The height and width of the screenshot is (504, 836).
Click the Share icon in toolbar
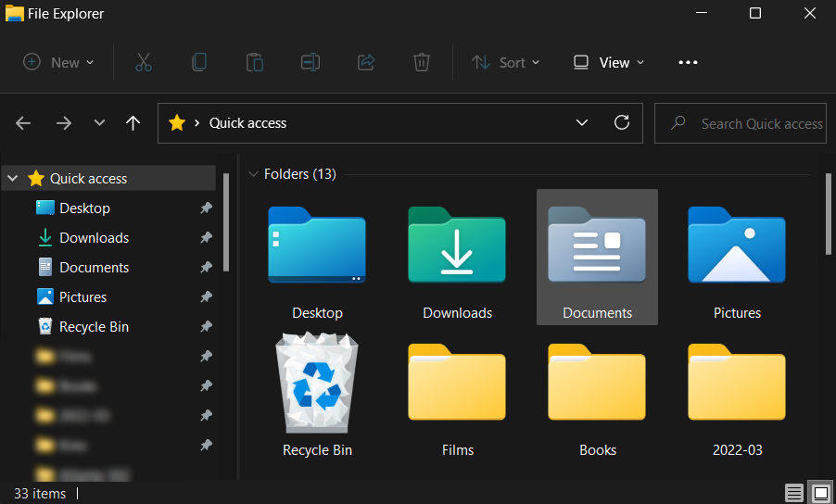pos(366,62)
